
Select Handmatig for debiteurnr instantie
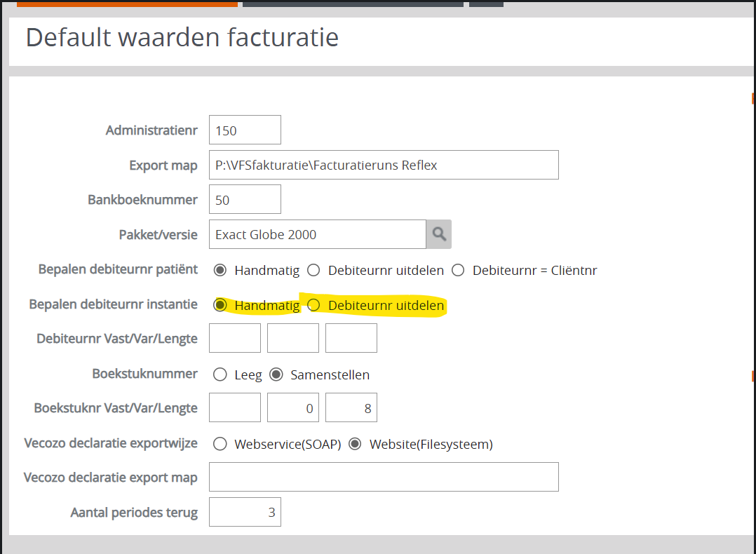220,305
